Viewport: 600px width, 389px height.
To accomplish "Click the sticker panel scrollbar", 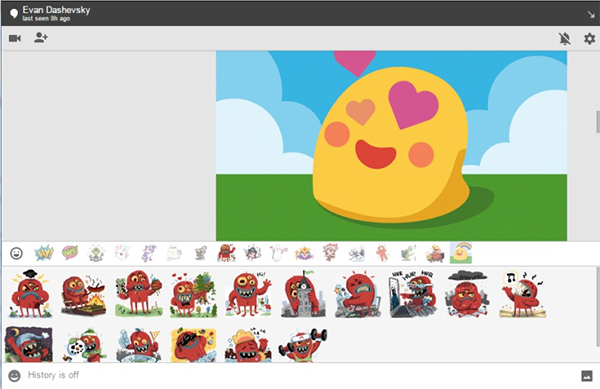I will [598, 307].
